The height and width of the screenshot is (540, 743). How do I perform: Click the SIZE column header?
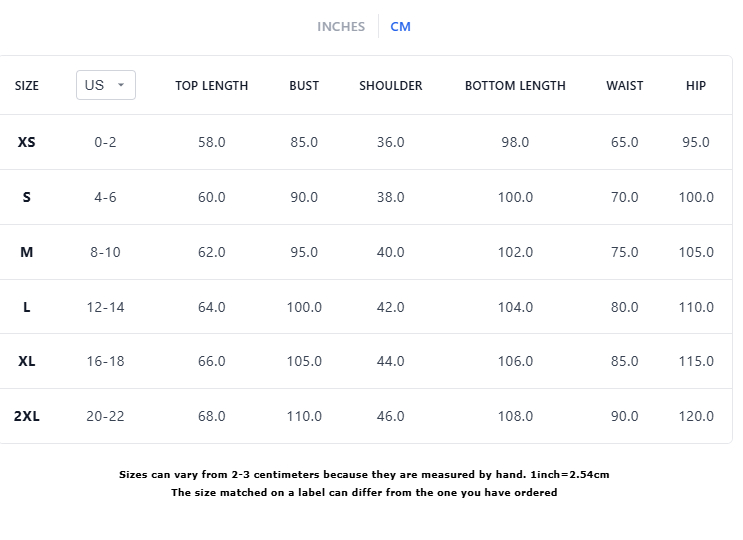pyautogui.click(x=27, y=86)
